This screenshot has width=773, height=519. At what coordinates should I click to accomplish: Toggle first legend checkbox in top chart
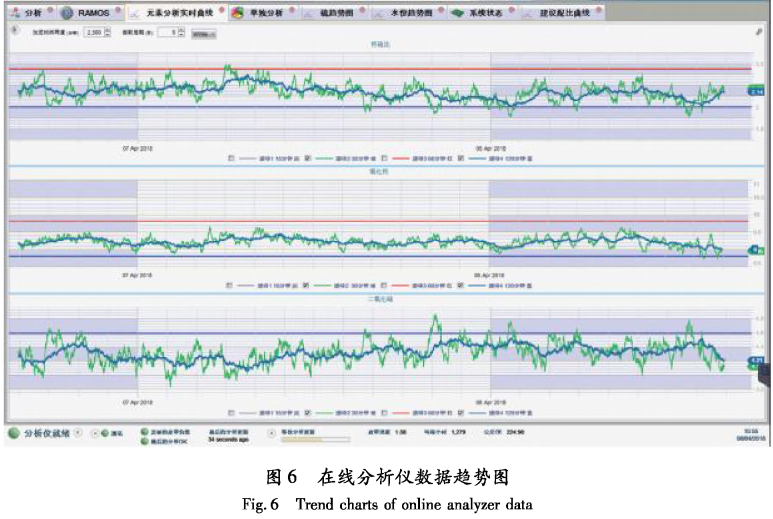pos(231,159)
